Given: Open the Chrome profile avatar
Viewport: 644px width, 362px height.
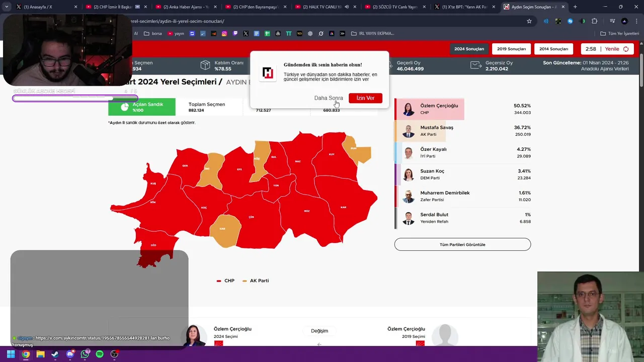Looking at the screenshot, I should [x=624, y=21].
